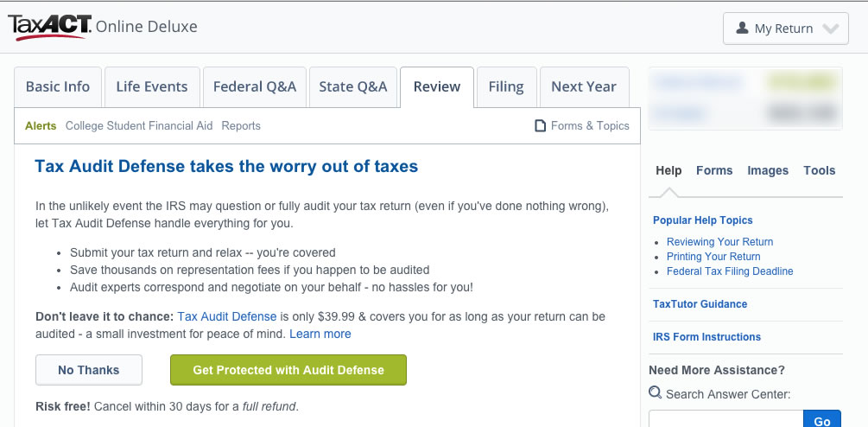
Task: Switch to the Images panel tab
Action: (x=768, y=170)
